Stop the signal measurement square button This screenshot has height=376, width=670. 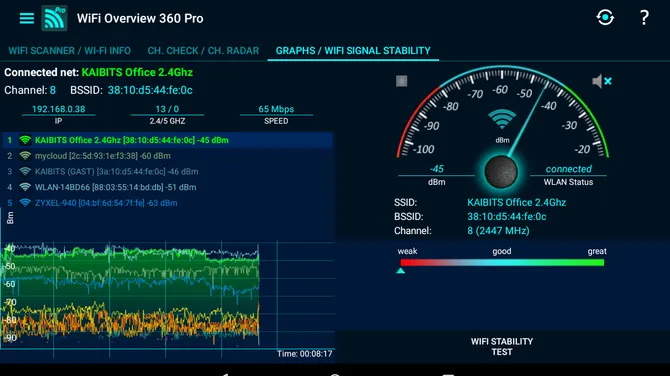401,81
